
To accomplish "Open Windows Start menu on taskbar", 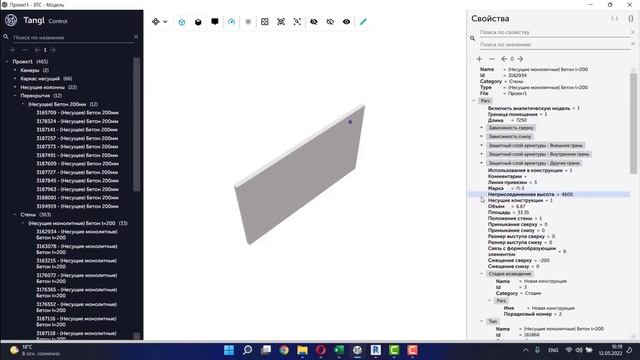I will coord(229,350).
